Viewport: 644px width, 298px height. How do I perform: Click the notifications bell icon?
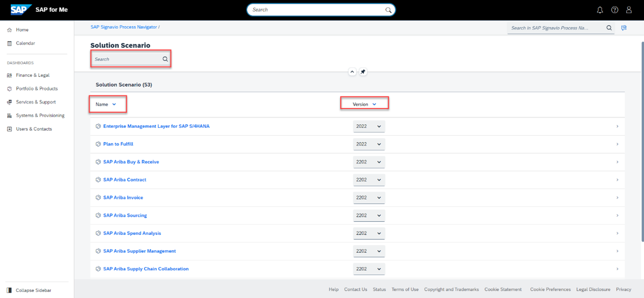tap(600, 10)
